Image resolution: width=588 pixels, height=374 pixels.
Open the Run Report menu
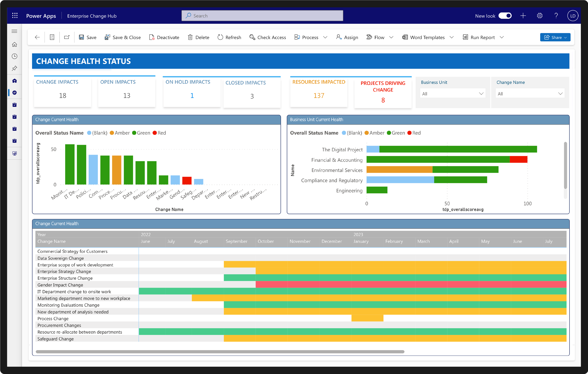pos(483,37)
